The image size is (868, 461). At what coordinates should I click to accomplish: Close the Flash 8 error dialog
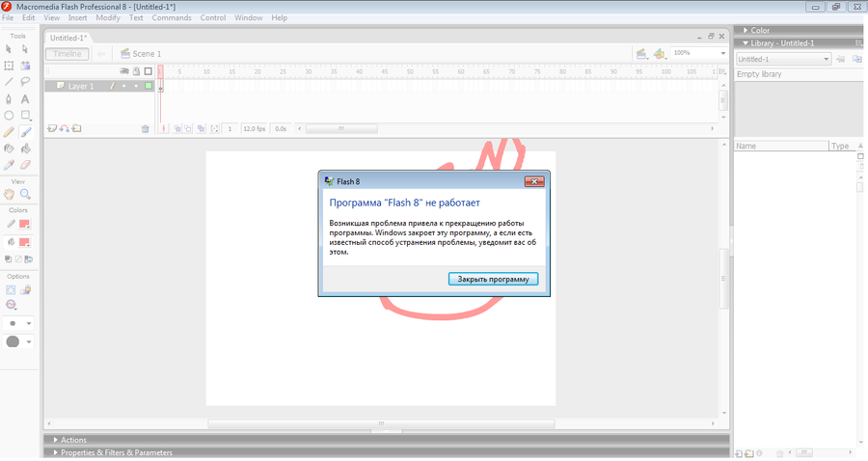534,181
